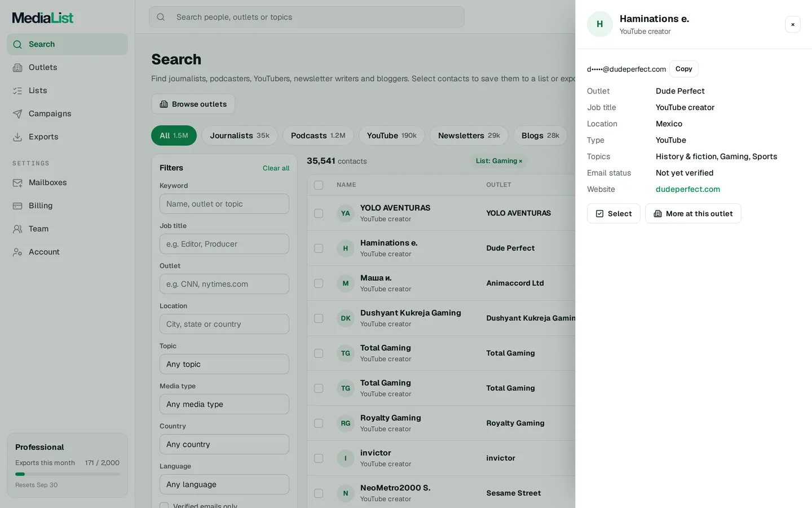Click the Account user icon
812x508 pixels.
pos(17,252)
